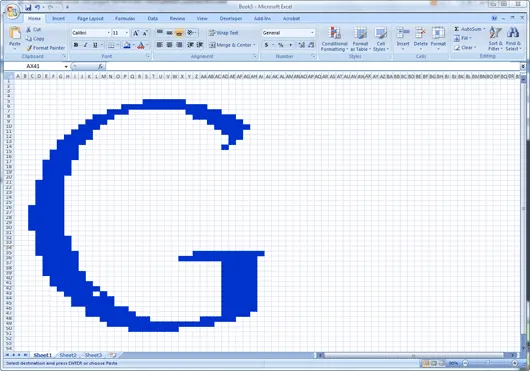
Task: Open the Developer ribbon tab
Action: (231, 18)
